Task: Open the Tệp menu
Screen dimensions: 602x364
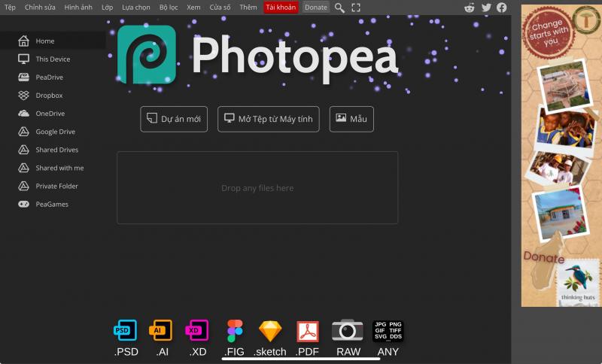Action: [x=10, y=8]
